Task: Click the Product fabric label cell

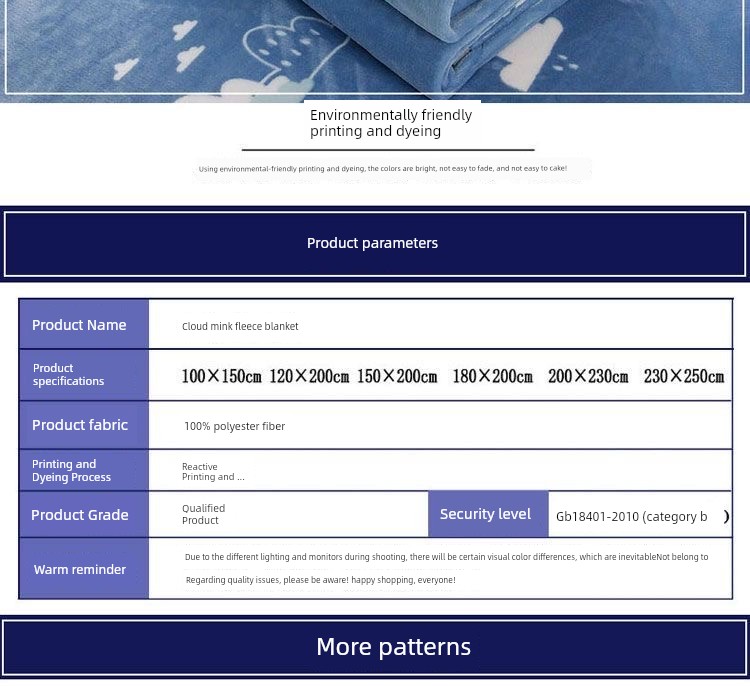Action: (x=84, y=425)
